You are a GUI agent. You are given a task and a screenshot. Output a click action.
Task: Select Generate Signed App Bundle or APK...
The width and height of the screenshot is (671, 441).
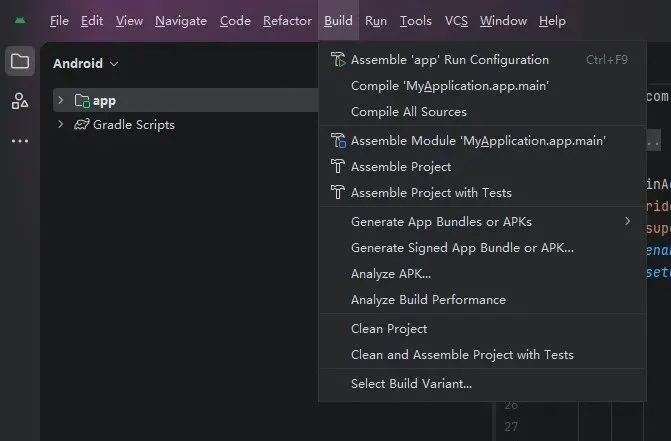462,248
